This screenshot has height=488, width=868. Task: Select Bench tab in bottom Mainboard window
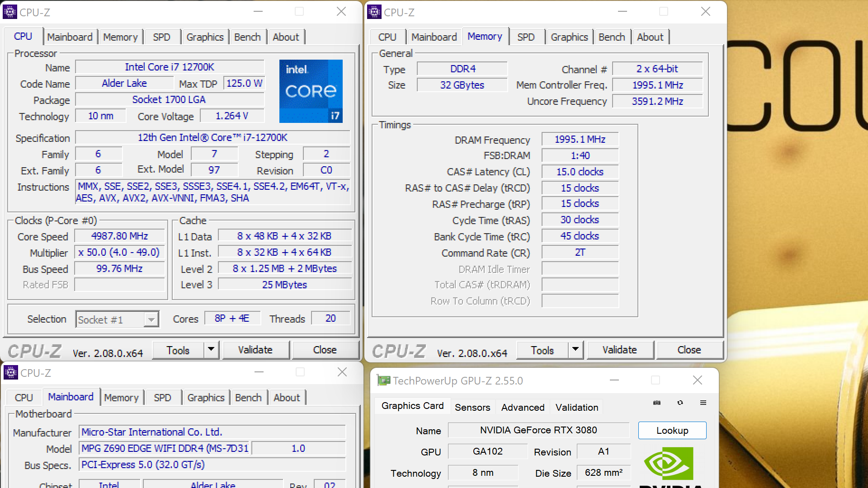[248, 398]
